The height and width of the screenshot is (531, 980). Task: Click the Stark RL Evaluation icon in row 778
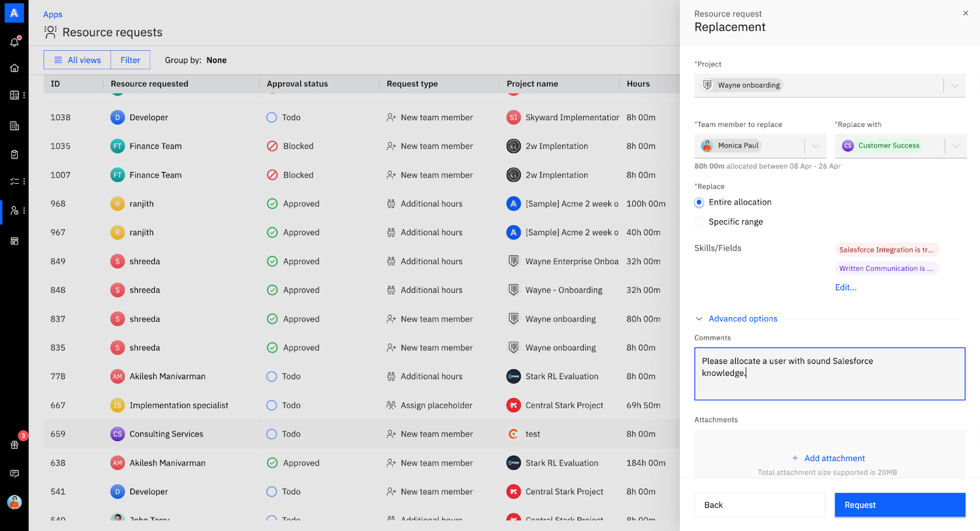pos(513,376)
